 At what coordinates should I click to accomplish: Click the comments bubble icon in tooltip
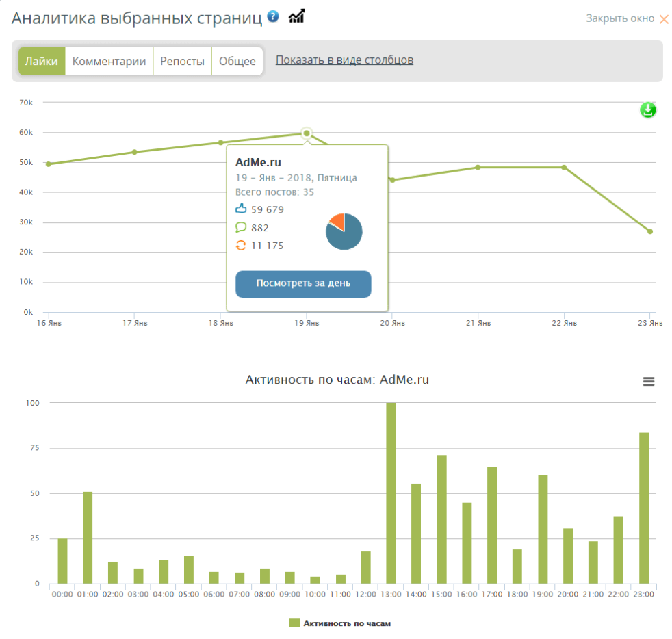(x=241, y=228)
